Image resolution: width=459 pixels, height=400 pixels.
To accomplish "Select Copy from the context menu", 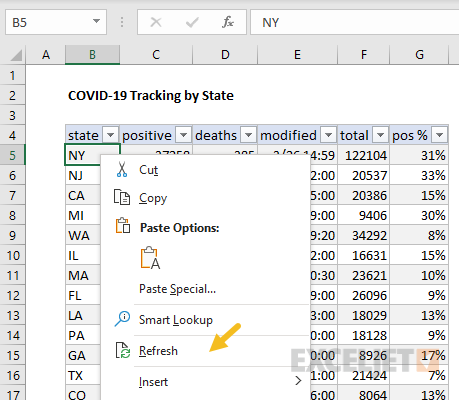I will click(x=205, y=198).
